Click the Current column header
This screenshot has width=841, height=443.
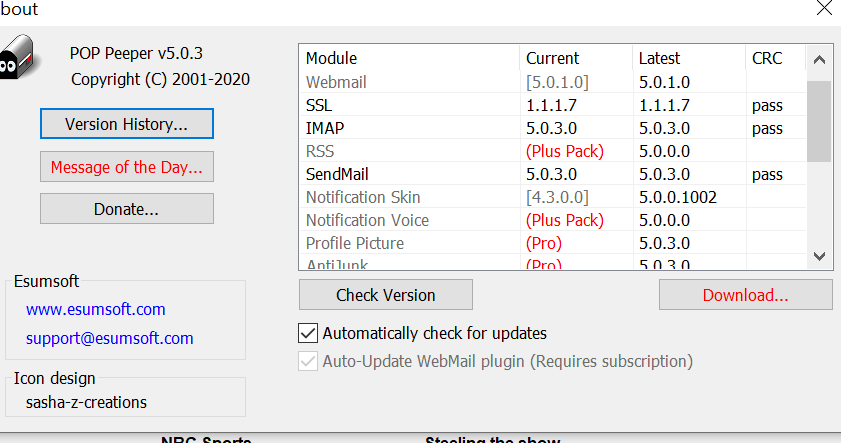tap(576, 58)
